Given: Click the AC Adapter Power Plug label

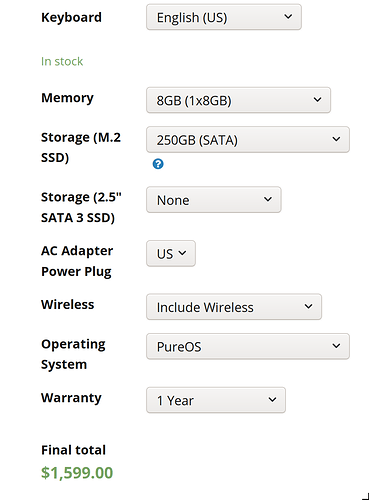Looking at the screenshot, I should click(x=77, y=261).
